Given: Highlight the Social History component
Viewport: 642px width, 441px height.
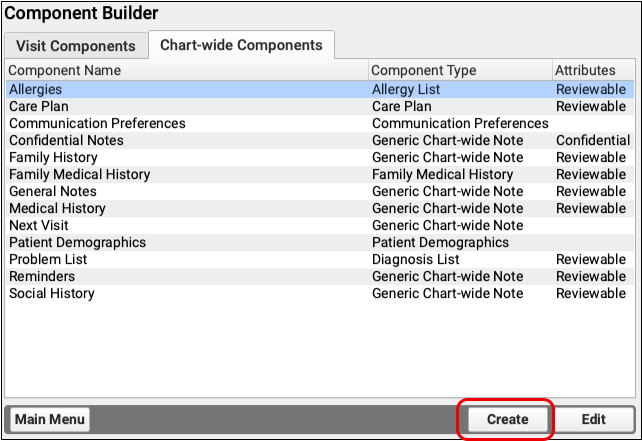Looking at the screenshot, I should [x=52, y=293].
